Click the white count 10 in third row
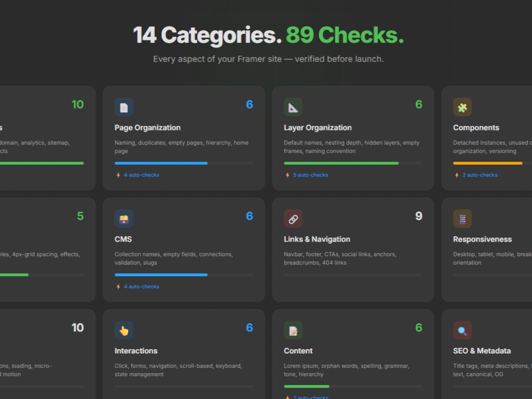The image size is (532, 399). 78,328
